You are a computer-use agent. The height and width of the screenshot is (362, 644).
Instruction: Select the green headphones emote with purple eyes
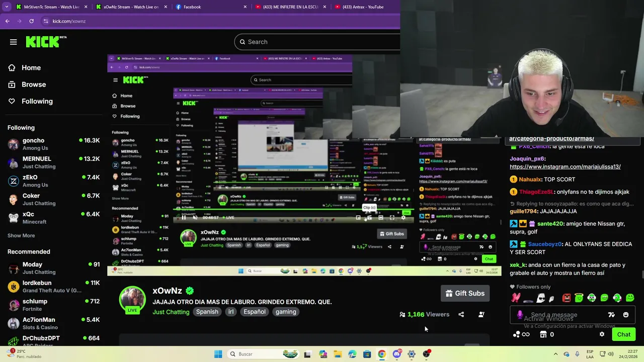point(592,298)
